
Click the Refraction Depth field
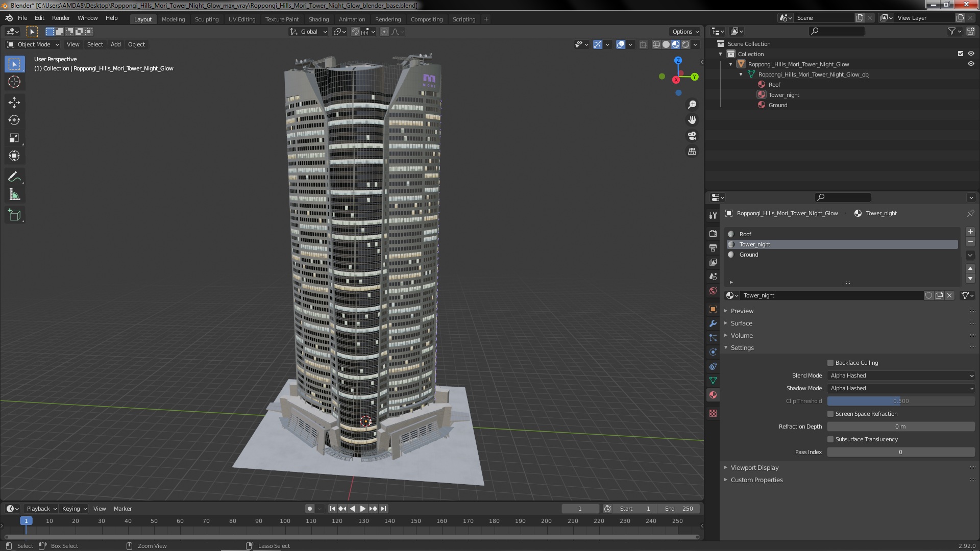pyautogui.click(x=901, y=427)
